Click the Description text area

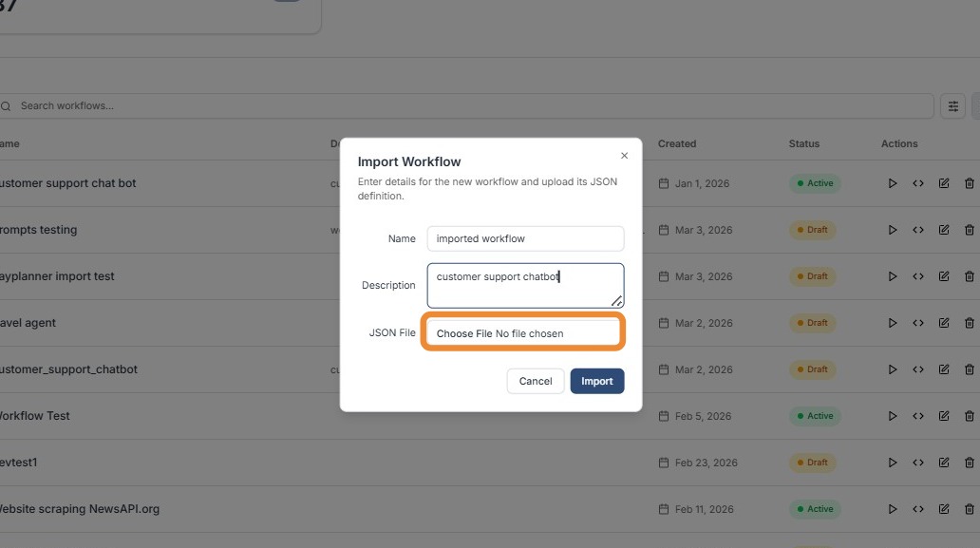tap(525, 285)
